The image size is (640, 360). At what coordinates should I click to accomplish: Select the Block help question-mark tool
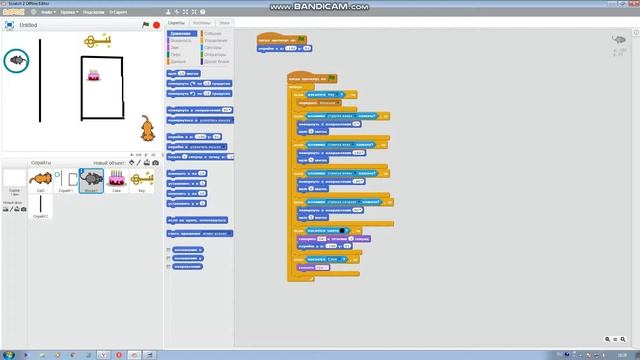click(203, 12)
